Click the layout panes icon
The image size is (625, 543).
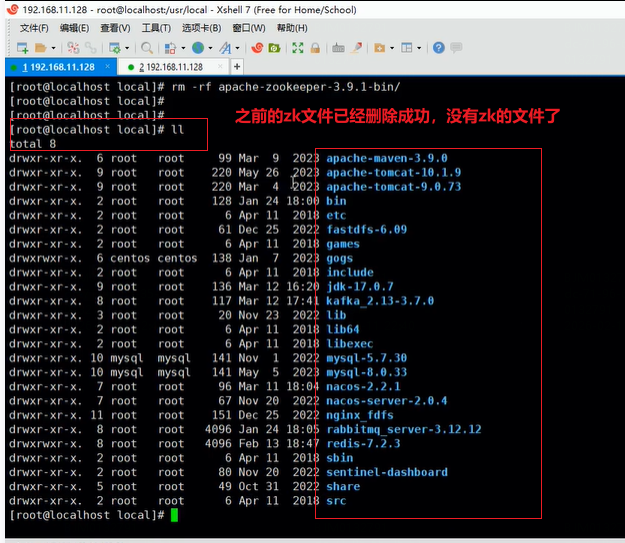click(x=407, y=48)
